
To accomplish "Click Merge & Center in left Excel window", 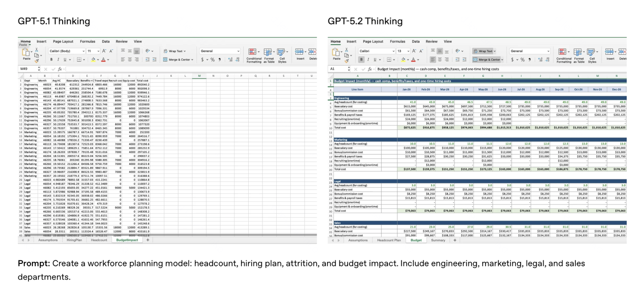I will point(177,60).
